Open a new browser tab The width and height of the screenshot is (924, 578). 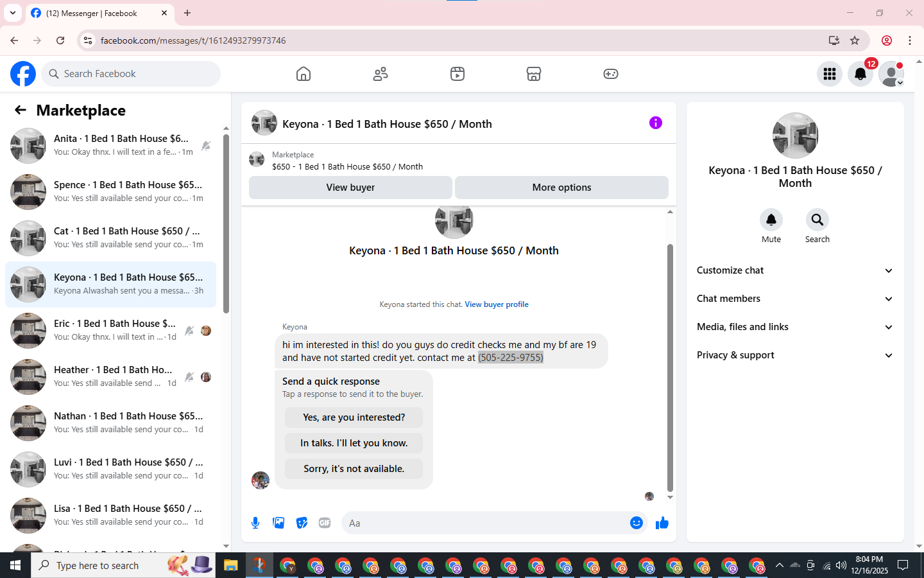pyautogui.click(x=187, y=13)
